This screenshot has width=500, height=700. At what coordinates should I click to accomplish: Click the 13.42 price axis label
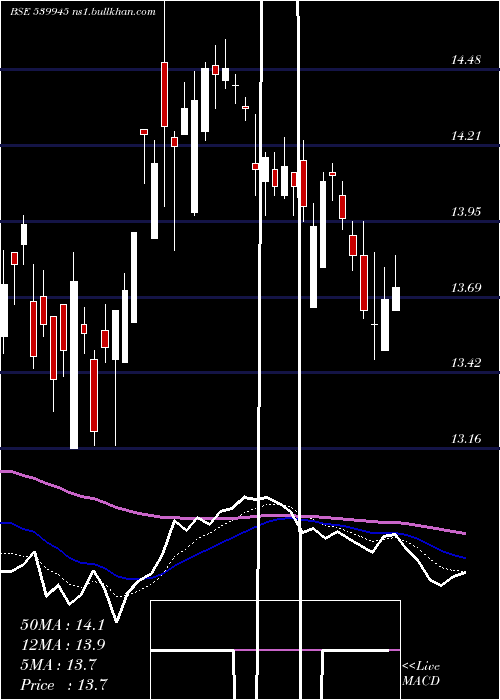click(466, 362)
